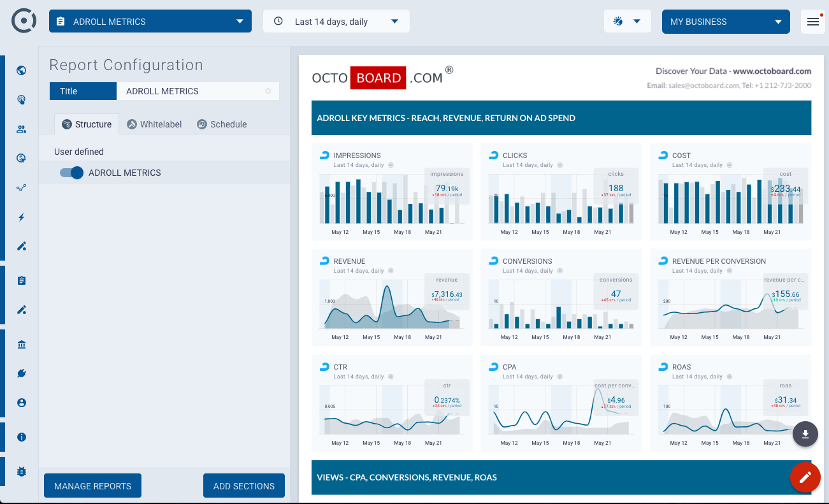Click the MANAGE REPORTS button
Viewport: 829px width, 504px height.
92,486
